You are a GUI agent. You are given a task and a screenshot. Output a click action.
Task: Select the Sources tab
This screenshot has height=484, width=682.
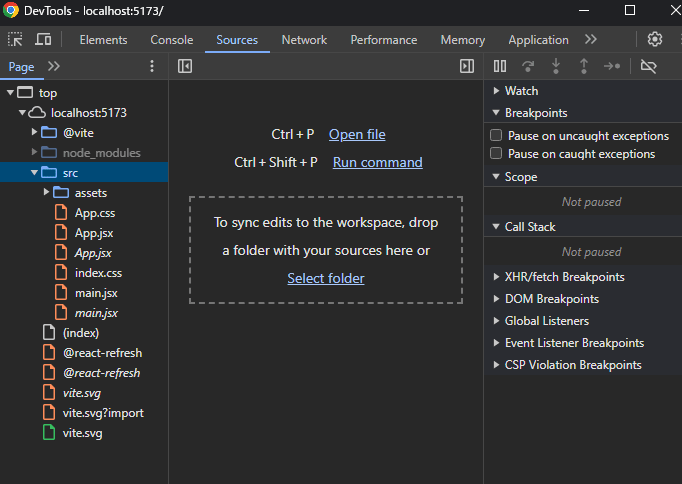pyautogui.click(x=237, y=40)
